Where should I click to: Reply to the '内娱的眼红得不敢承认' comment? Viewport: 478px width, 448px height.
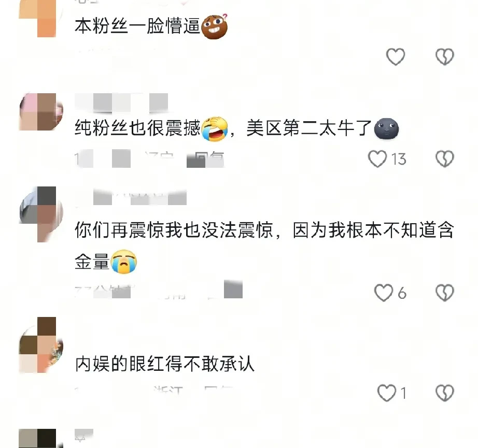[218, 391]
